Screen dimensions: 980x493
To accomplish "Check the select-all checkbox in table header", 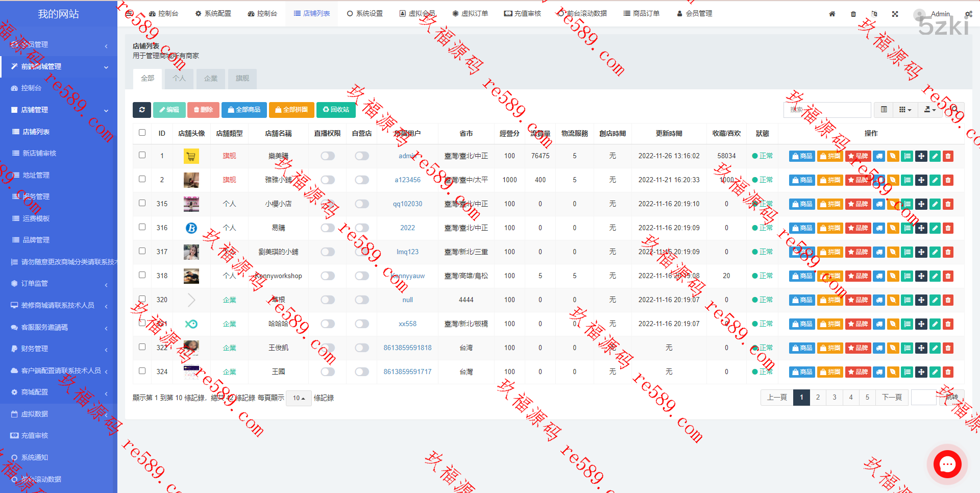I will click(142, 133).
